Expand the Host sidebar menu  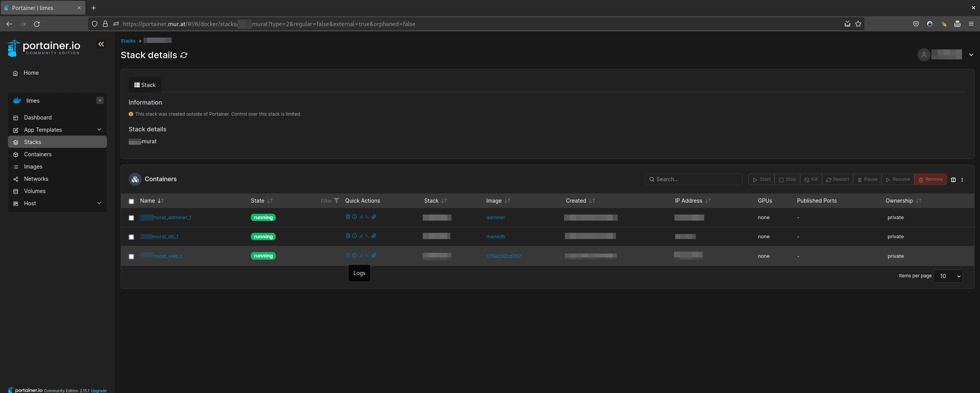click(x=99, y=203)
